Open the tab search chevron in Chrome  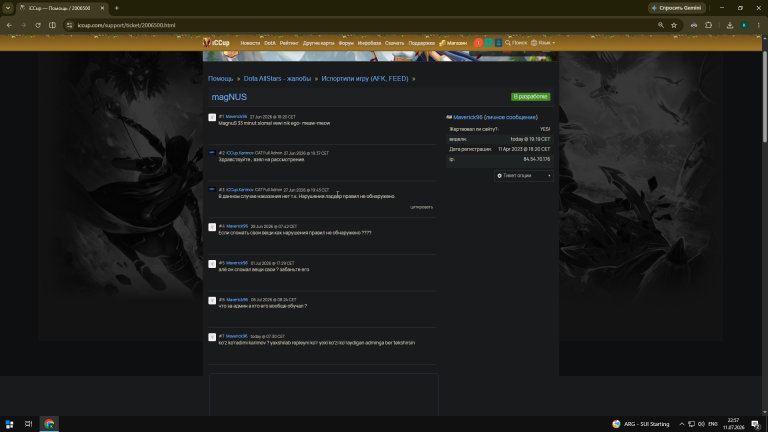coord(8,8)
